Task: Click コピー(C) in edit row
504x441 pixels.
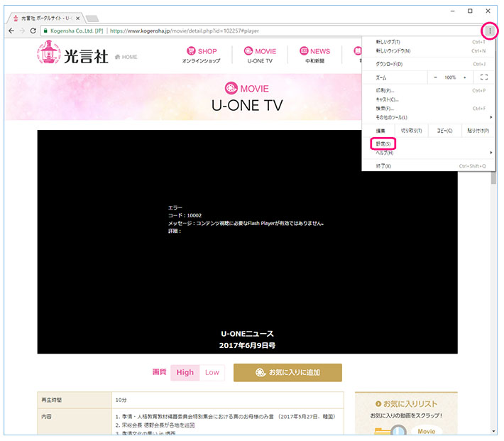Action: point(444,131)
